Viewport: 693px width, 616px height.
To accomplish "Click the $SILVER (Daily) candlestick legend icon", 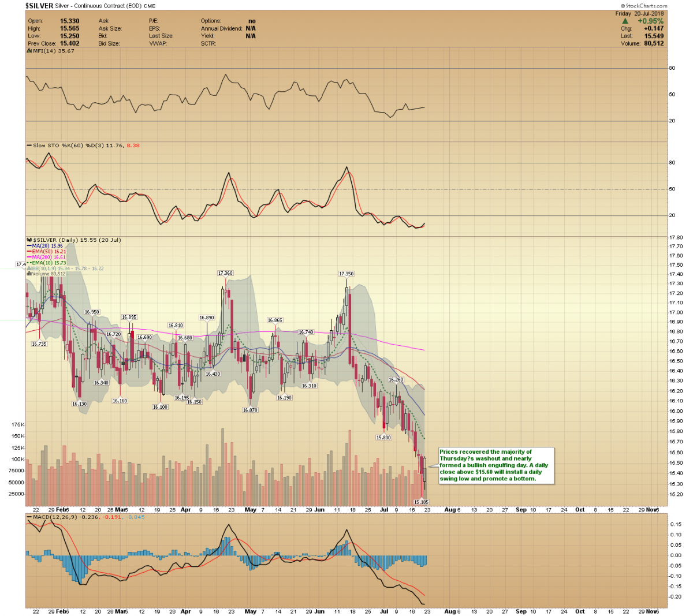I will click(x=29, y=240).
